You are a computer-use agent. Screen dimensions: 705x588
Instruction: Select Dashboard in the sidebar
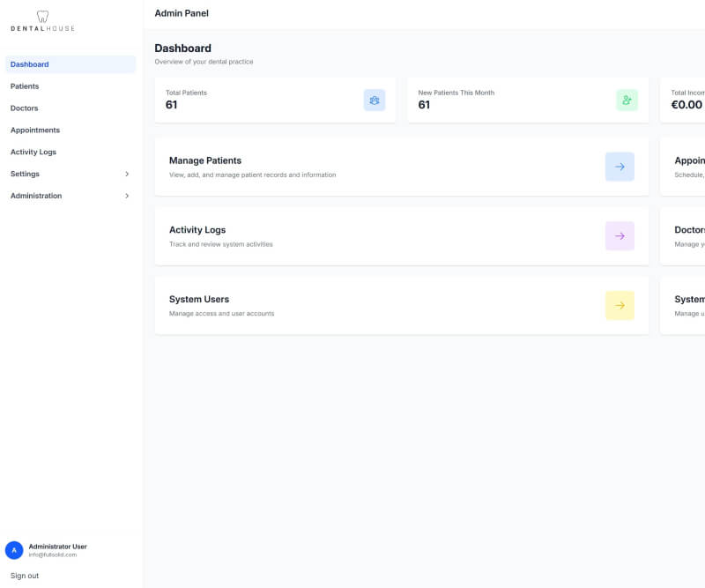pos(29,63)
